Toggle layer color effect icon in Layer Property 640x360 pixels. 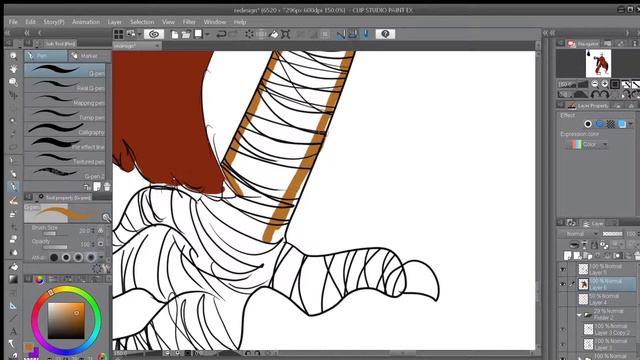tap(622, 124)
